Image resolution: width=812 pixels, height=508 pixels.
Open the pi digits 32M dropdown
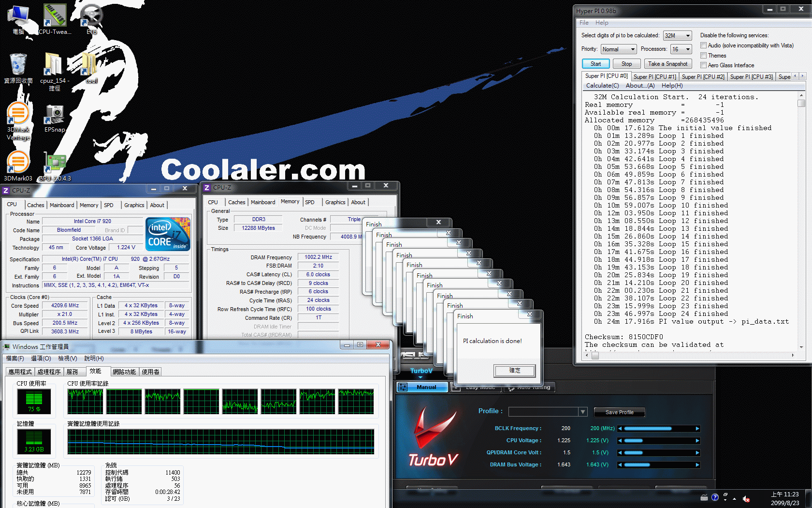click(x=678, y=36)
